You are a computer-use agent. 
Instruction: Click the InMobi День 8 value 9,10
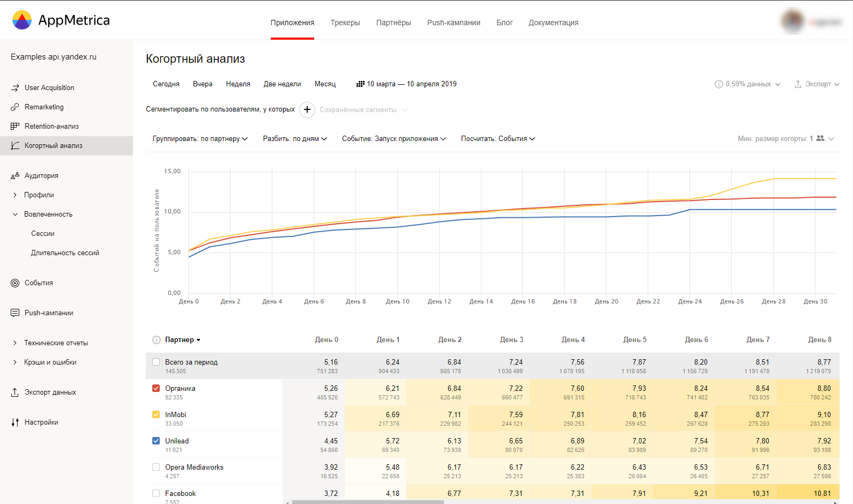[824, 415]
